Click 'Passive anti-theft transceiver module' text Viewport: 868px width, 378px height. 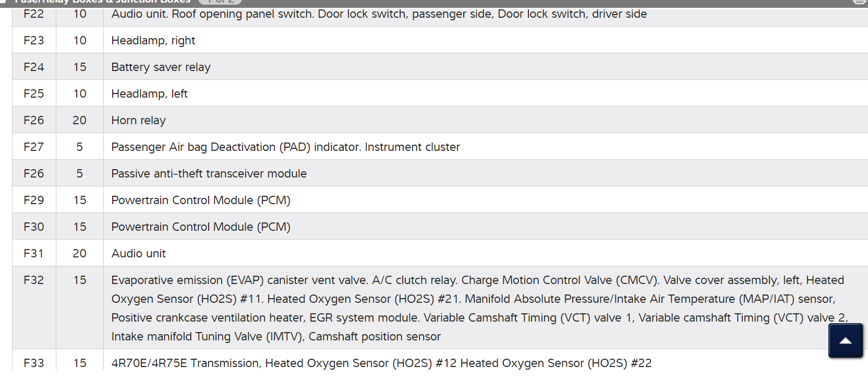209,173
